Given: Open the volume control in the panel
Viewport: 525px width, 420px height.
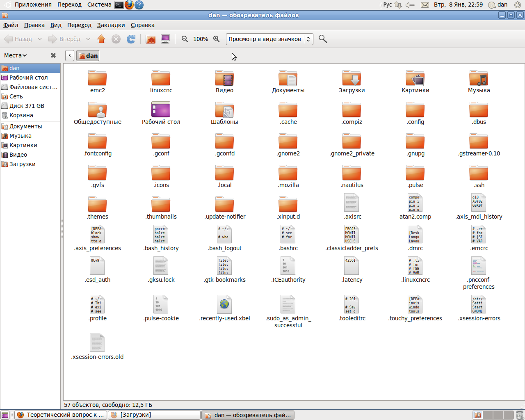Looking at the screenshot, I should [x=410, y=5].
